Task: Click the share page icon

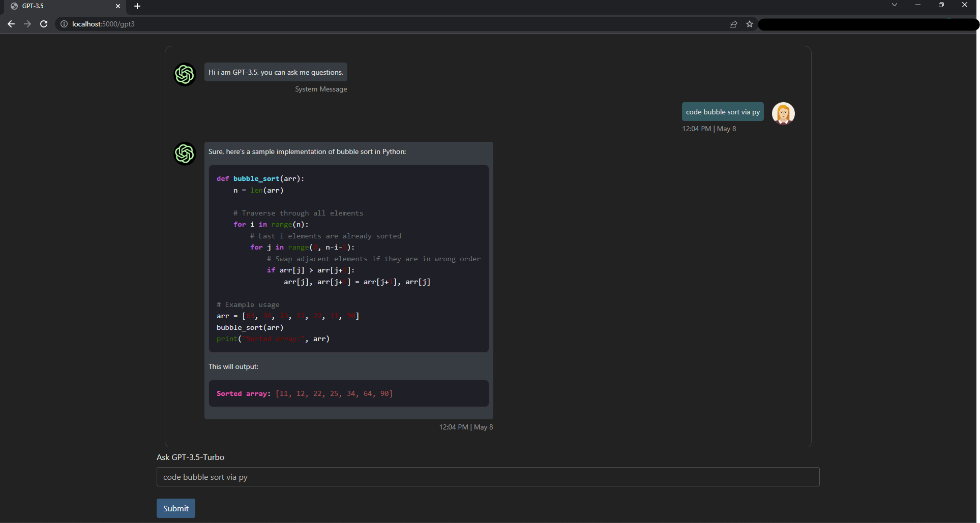Action: (733, 24)
